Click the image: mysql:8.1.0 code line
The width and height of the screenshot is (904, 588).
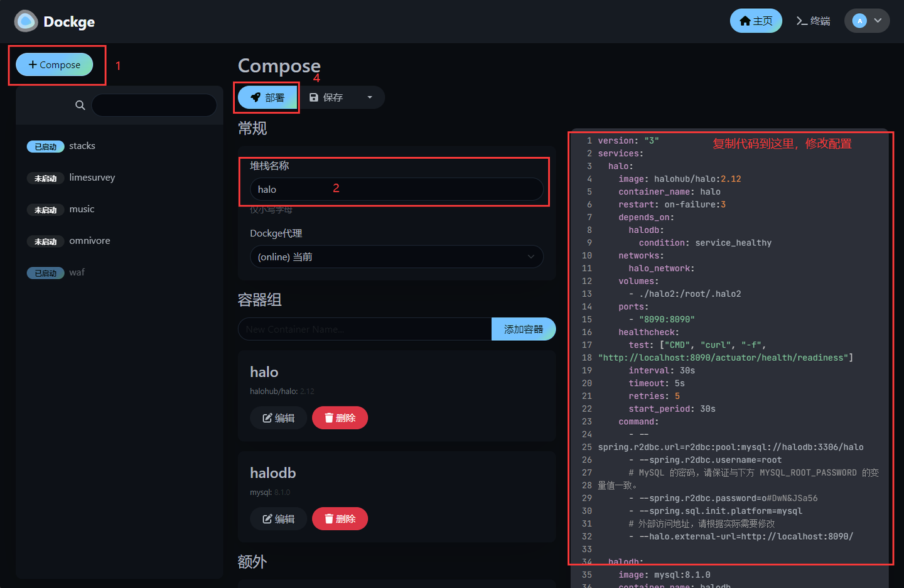(x=664, y=575)
